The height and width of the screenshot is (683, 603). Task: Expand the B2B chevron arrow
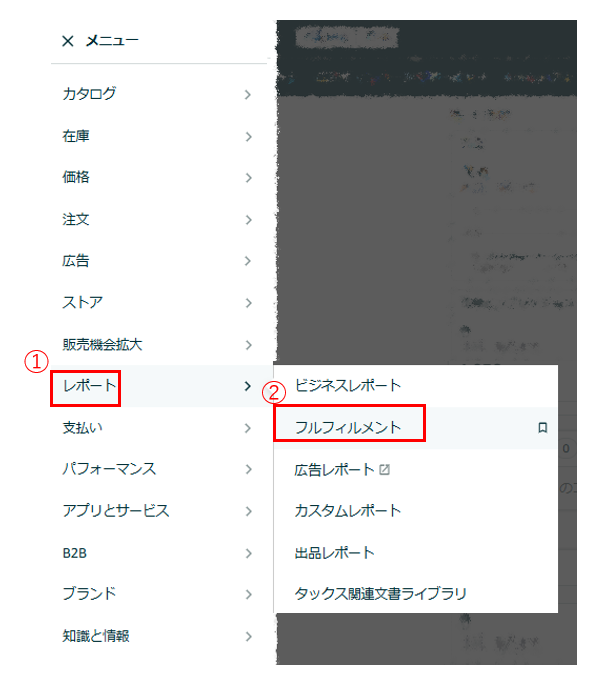click(248, 554)
